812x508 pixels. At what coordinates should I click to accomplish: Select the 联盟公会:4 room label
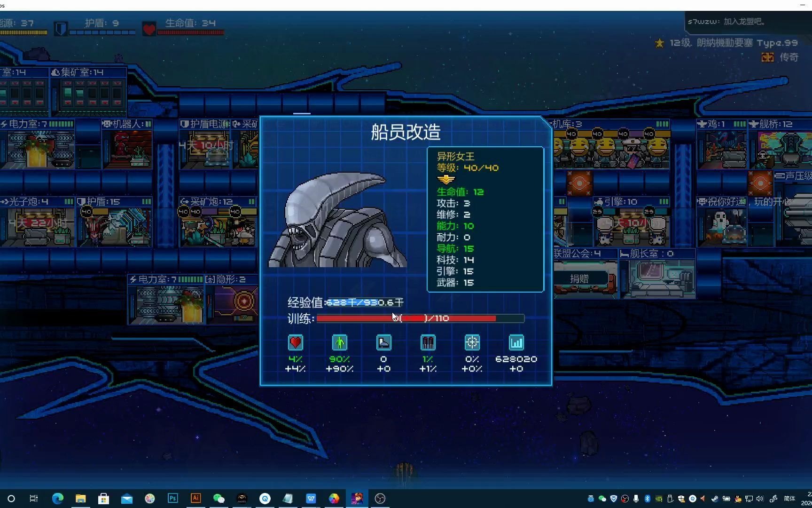(577, 254)
